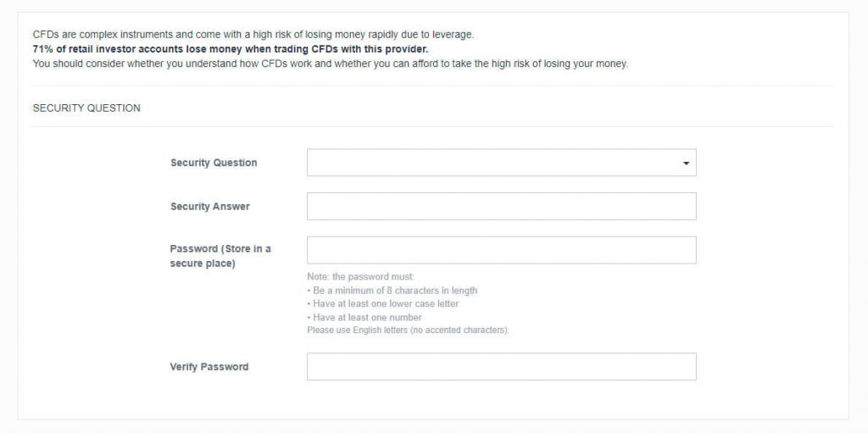
Task: Click the "Verify Password" field label
Action: 209,367
